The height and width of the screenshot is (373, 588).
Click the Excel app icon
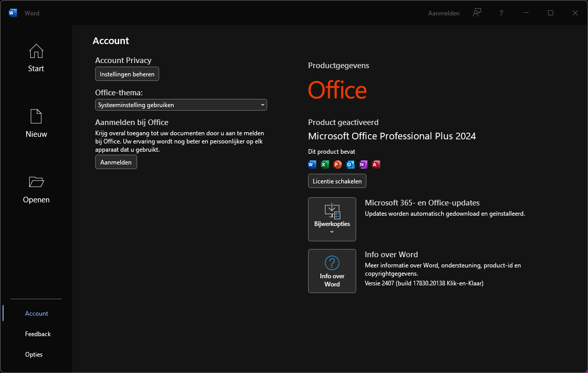325,164
